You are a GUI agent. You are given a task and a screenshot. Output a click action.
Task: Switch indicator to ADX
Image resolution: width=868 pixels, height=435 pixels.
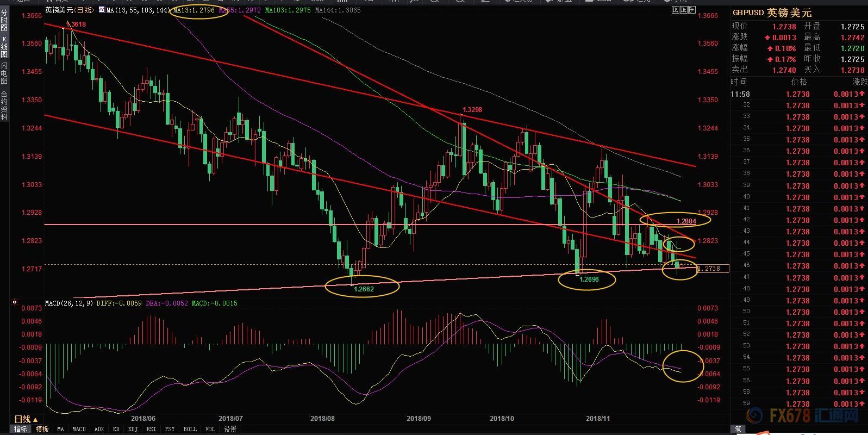pos(99,429)
